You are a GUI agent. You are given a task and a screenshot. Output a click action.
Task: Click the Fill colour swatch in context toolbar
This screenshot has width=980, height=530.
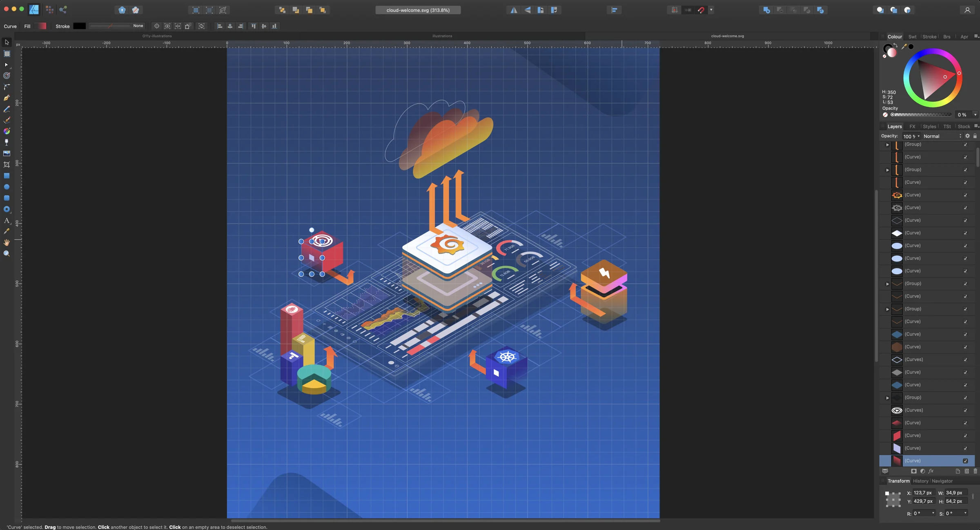40,26
